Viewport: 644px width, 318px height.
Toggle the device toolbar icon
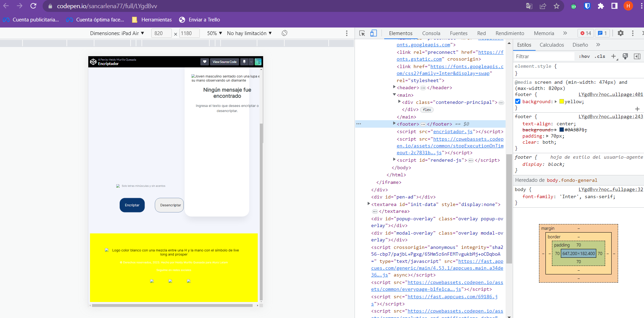coord(374,33)
